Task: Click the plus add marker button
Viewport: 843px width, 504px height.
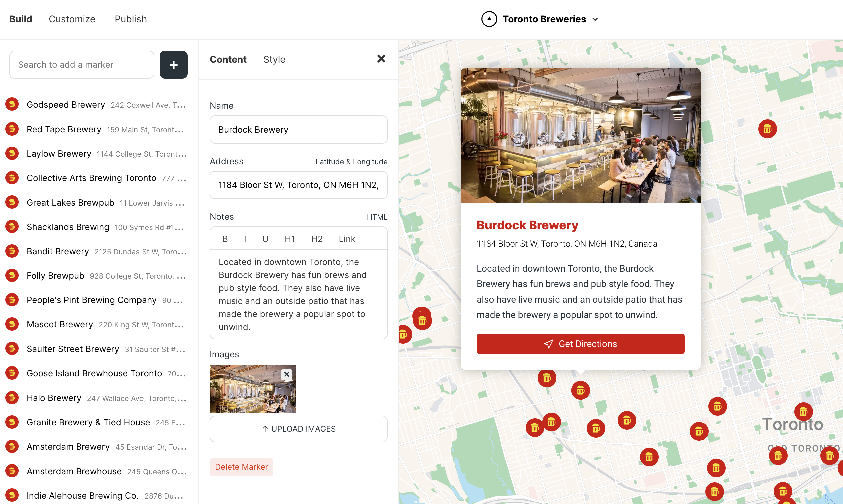Action: (x=173, y=64)
